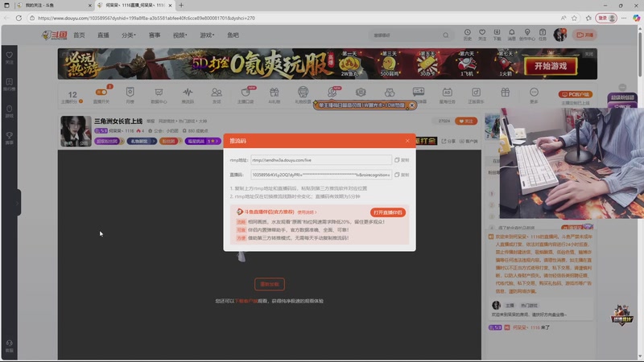This screenshot has height=362, width=644.
Task: Open the download icon in the header
Action: click(x=497, y=35)
